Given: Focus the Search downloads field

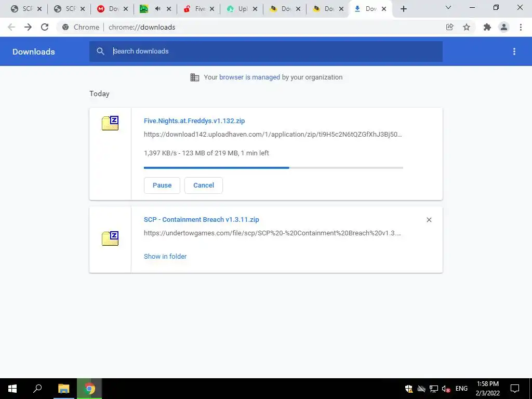Looking at the screenshot, I should 266,51.
